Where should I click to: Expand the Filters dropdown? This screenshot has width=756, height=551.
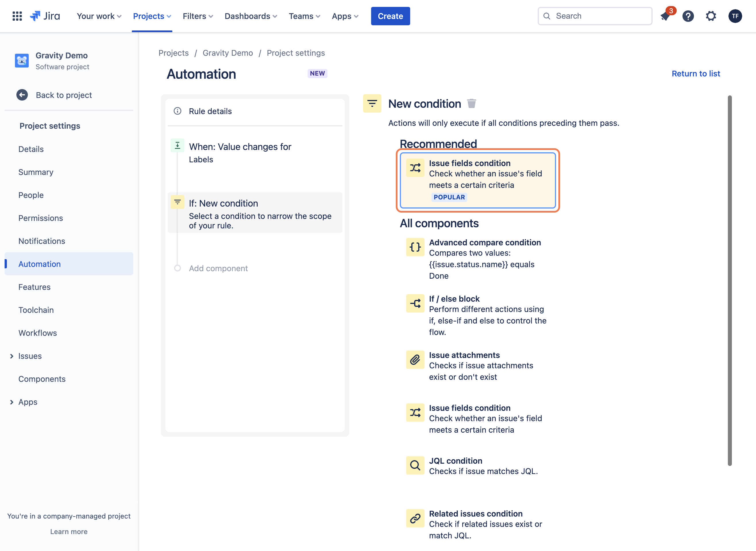point(198,16)
